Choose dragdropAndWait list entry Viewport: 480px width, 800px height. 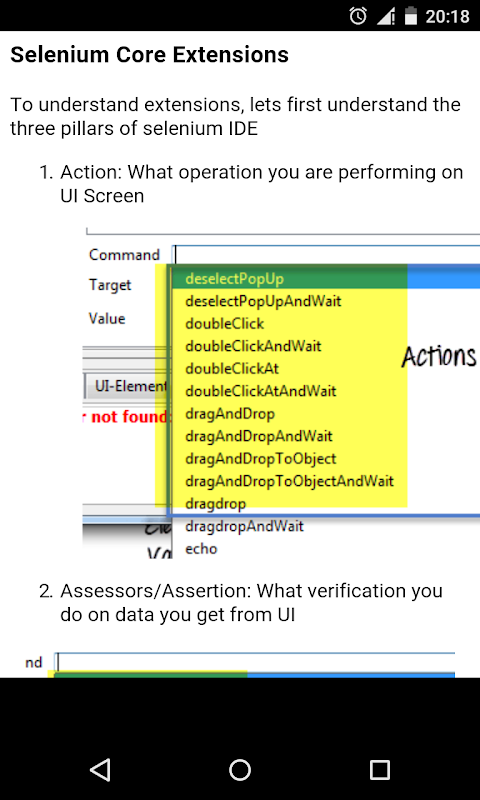(244, 526)
